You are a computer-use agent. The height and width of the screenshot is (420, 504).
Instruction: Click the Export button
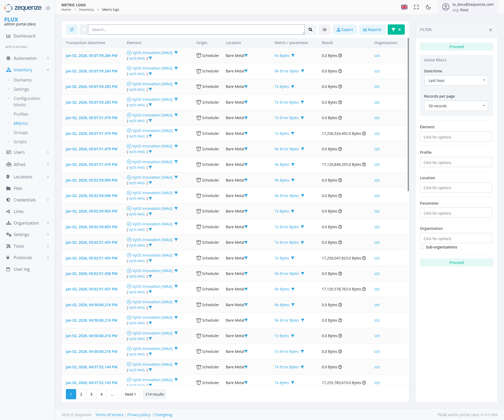click(x=345, y=30)
